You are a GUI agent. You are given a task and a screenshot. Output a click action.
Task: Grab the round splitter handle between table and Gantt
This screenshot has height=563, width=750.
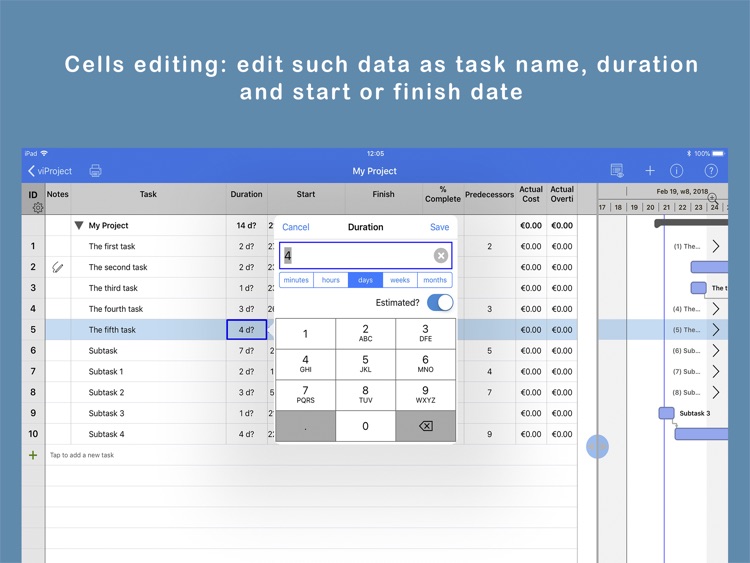[597, 446]
